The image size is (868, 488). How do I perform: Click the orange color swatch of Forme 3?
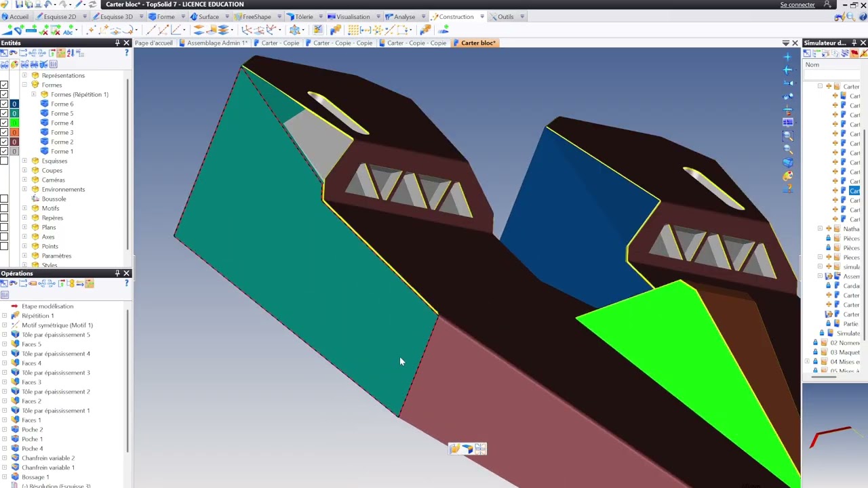click(x=14, y=132)
